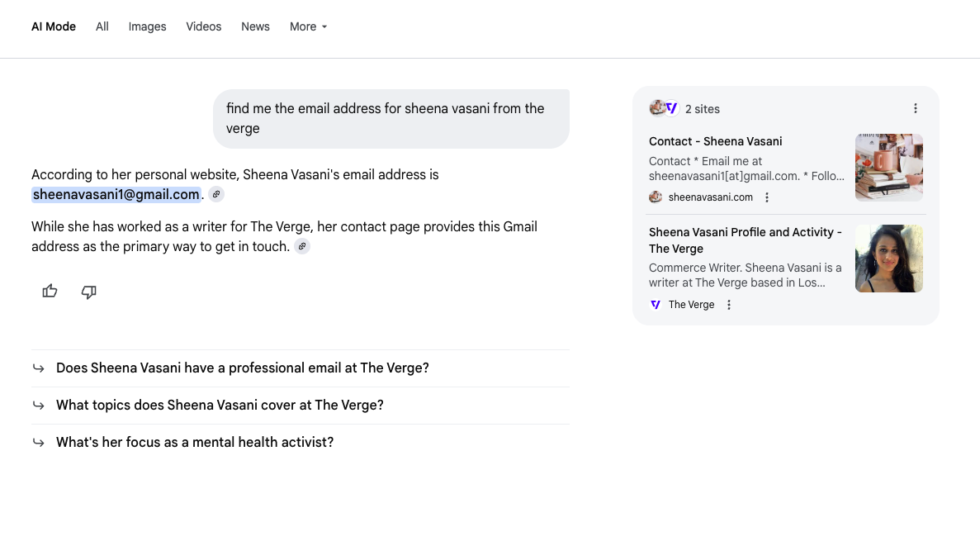Click the '2 sites' label
Image resolution: width=980 pixels, height=541 pixels.
click(702, 108)
